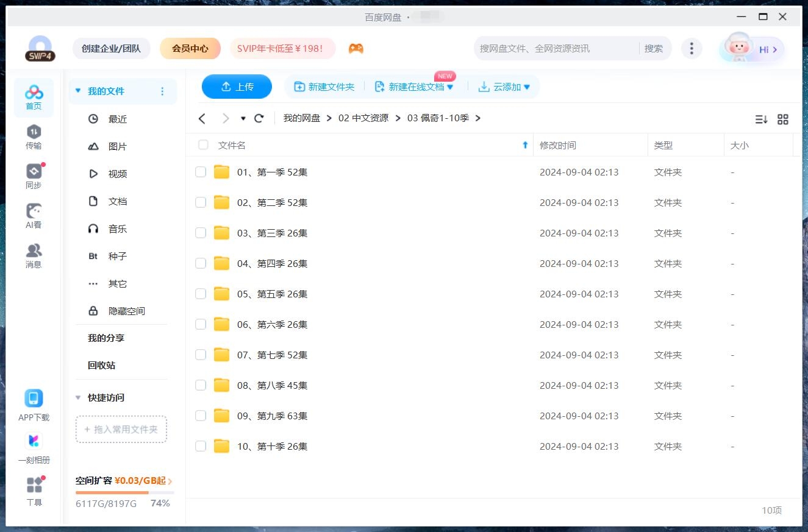The height and width of the screenshot is (532, 808).
Task: Switch to the 视频 category
Action: point(117,173)
